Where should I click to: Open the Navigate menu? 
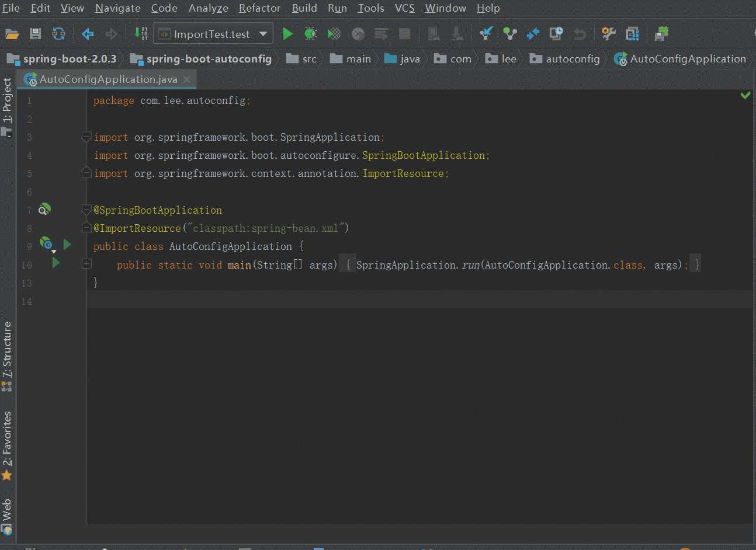tap(118, 8)
